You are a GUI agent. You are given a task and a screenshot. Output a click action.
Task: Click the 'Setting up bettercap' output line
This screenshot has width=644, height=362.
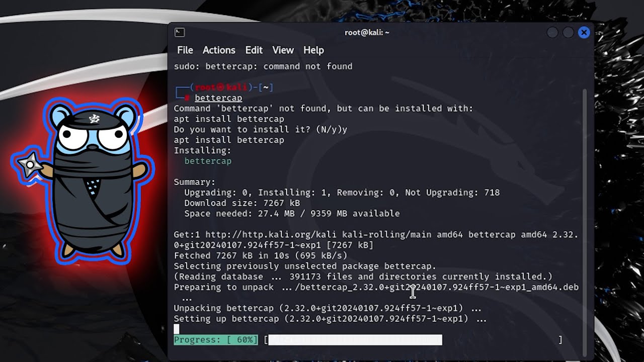[x=330, y=319]
